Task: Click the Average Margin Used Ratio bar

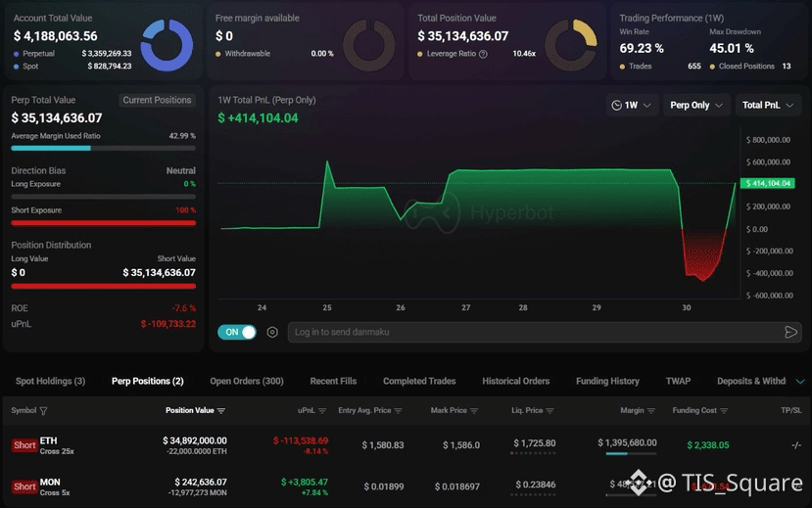Action: coord(103,148)
